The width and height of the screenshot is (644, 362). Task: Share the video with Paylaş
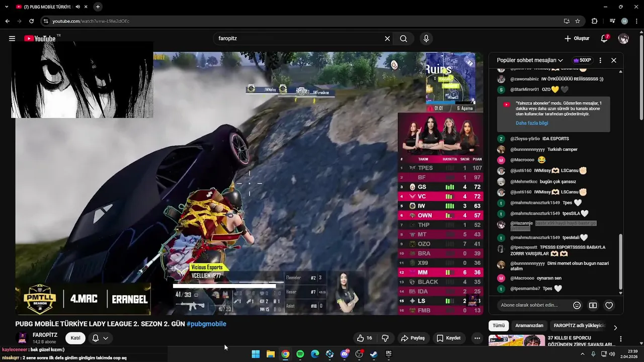pos(413,338)
